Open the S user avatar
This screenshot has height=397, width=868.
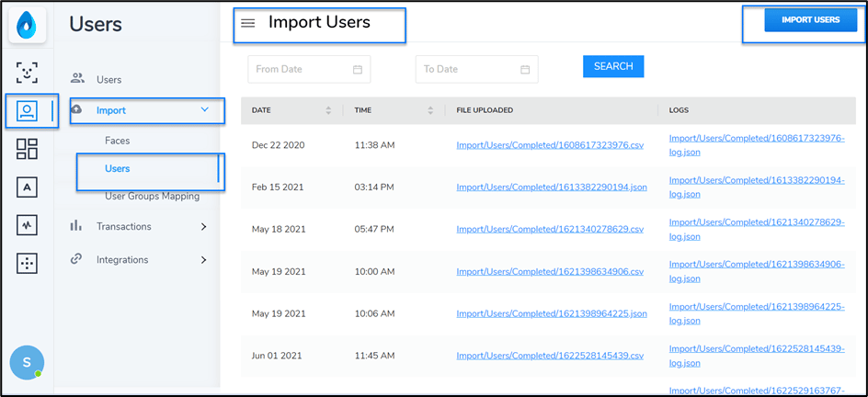[27, 363]
